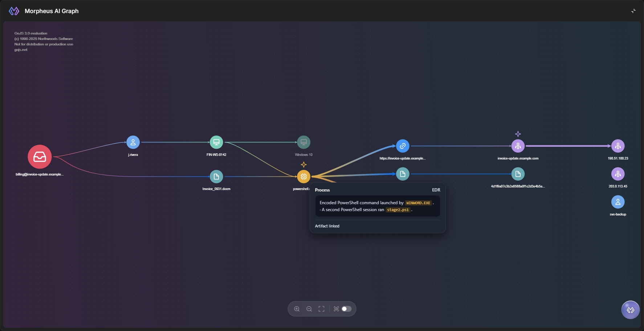Collapse the graph using the top-right icon
Viewport: 644px width, 331px height.
pos(633,11)
